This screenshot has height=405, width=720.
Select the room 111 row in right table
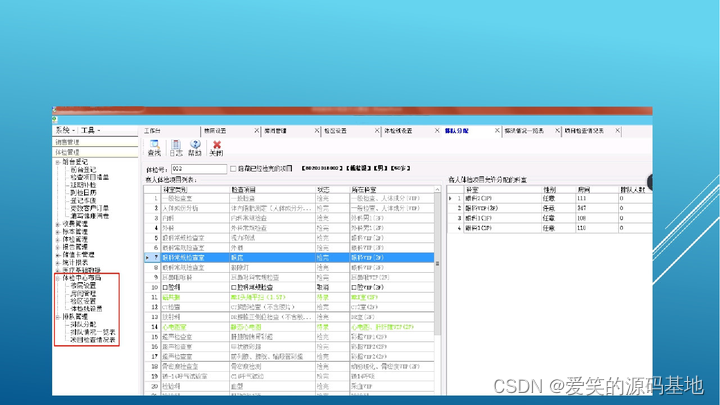point(550,198)
